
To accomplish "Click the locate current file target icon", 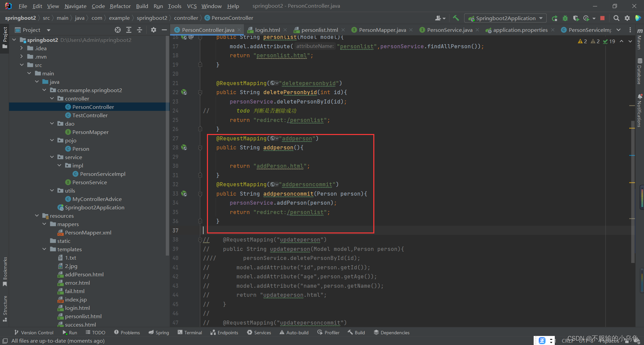I will click(x=118, y=30).
